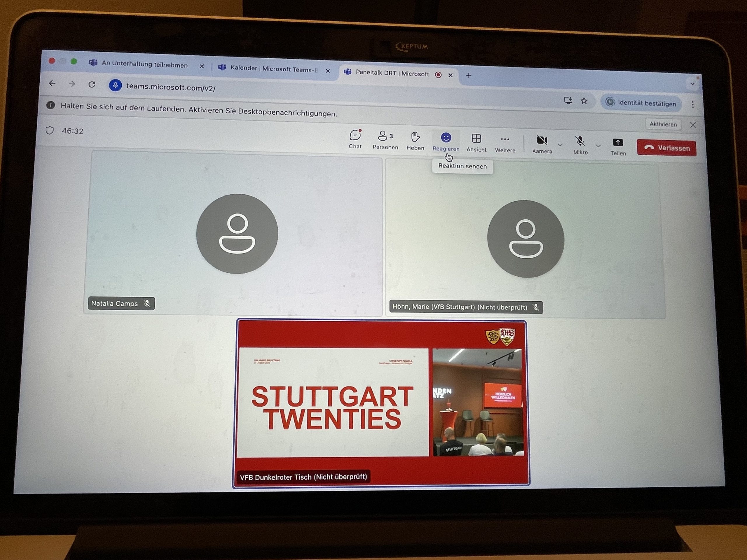Change layout via the Ansicht button
The height and width of the screenshot is (560, 747).
[476, 143]
